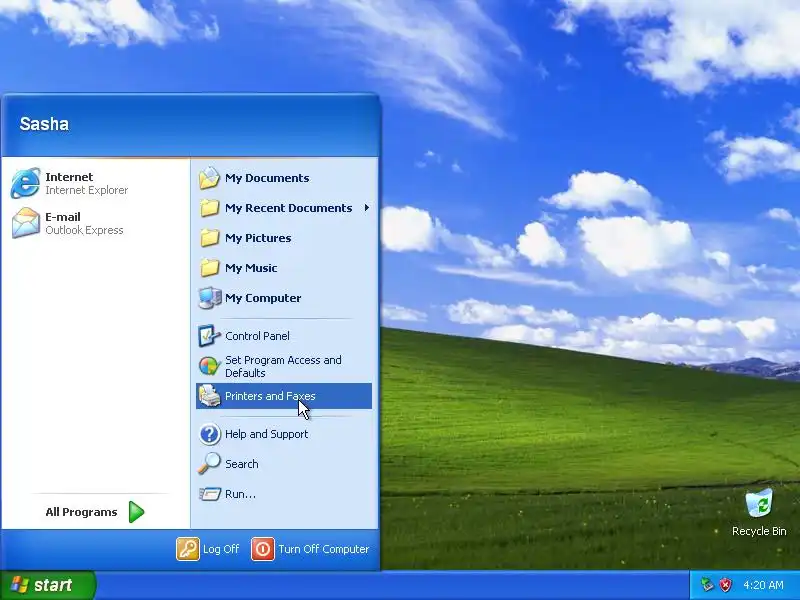This screenshot has height=600, width=800.
Task: Click the network connection tray icon
Action: [707, 585]
